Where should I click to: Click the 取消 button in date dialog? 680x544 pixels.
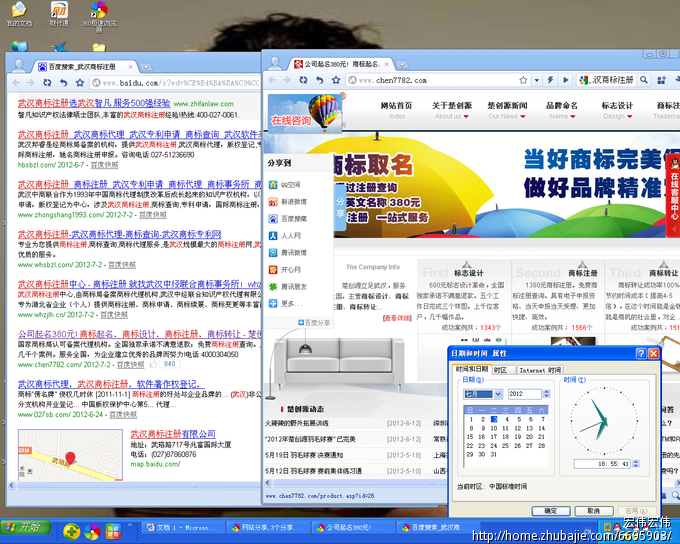592,511
